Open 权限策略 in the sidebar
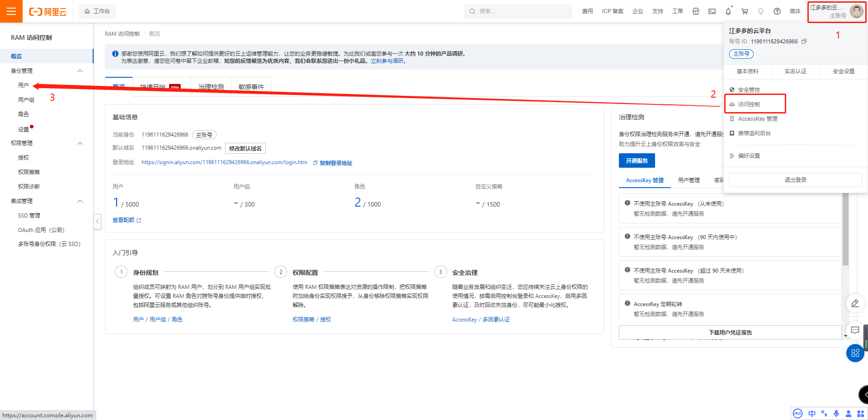The width and height of the screenshot is (868, 420). point(29,172)
